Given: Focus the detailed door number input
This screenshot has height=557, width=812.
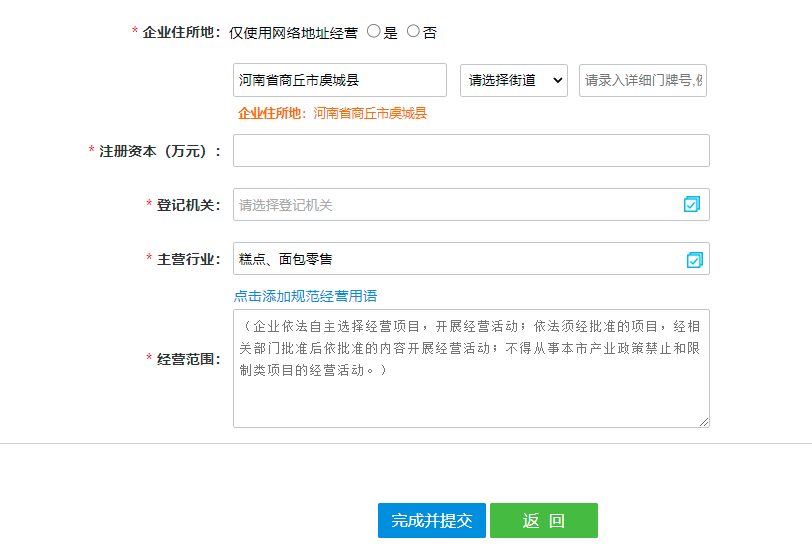Looking at the screenshot, I should (x=642, y=80).
